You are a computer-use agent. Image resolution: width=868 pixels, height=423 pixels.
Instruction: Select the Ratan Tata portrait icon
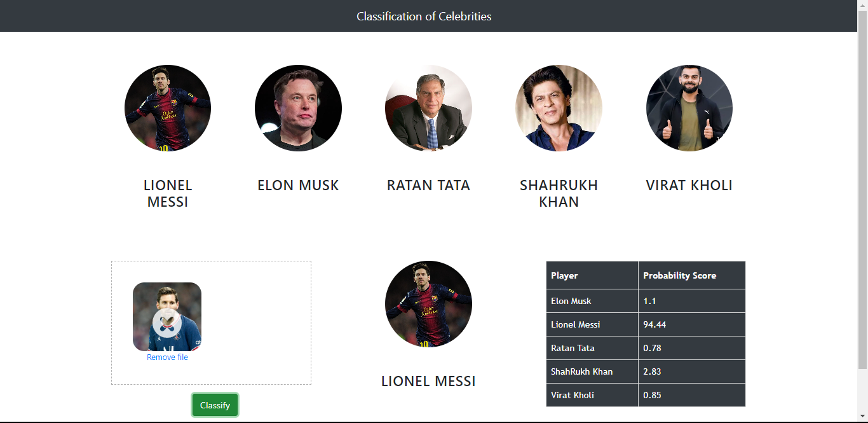[428, 108]
